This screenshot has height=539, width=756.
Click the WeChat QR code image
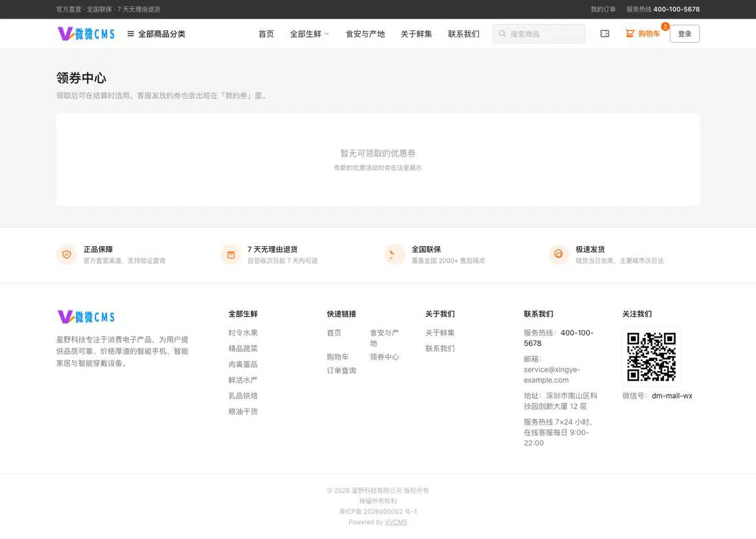pyautogui.click(x=652, y=357)
